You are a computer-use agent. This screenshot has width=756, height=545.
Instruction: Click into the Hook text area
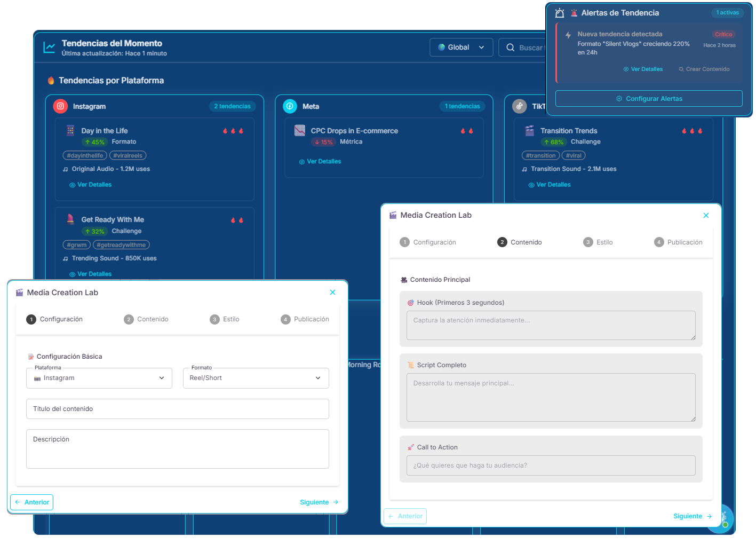[551, 325]
